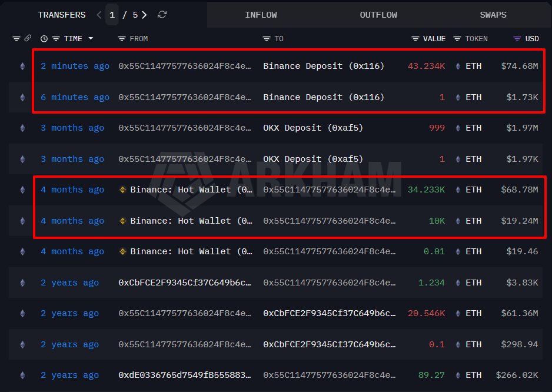Open '4 months ago' link in 10K row

pos(72,221)
